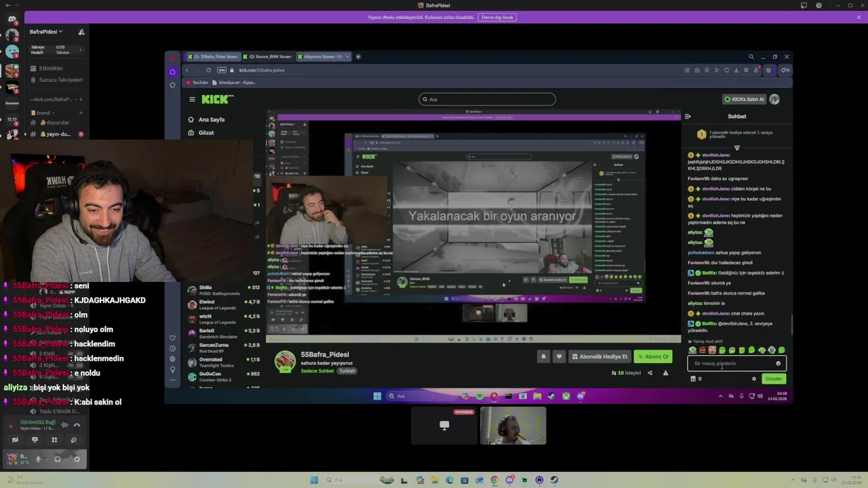Open Discord help question mark icon
Viewport: 868px width, 488px height.
coord(819,5)
